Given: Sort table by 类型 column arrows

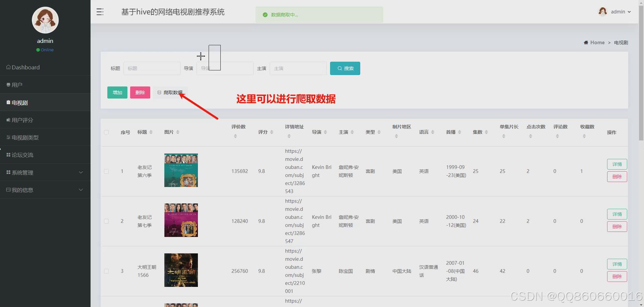Looking at the screenshot, I should (379, 132).
